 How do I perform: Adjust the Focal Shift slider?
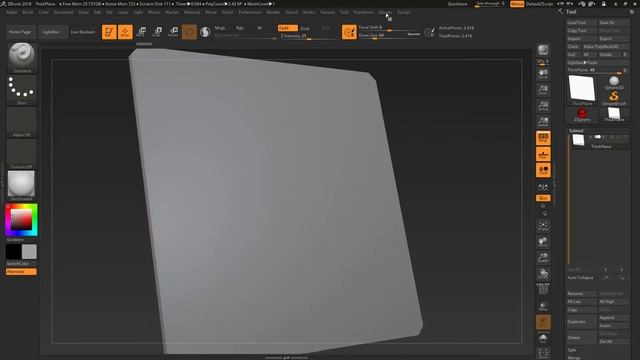[389, 27]
